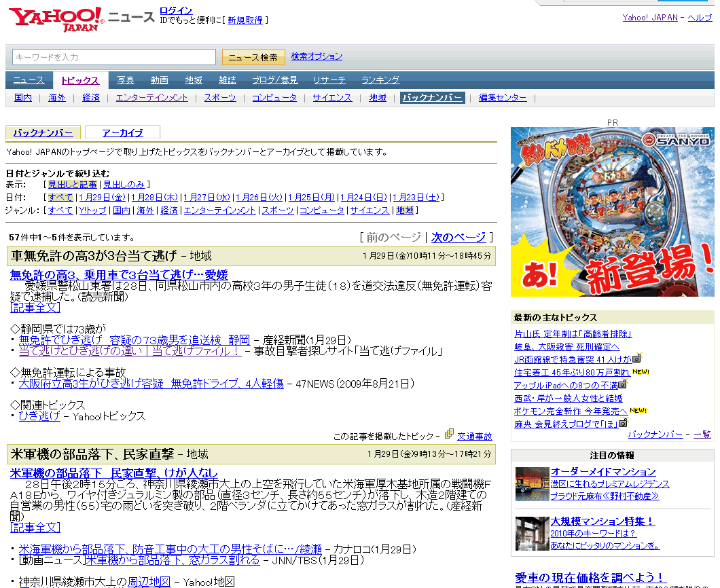Filter genre by サイエンス
Viewport: 720px width, 588px height.
tap(370, 210)
